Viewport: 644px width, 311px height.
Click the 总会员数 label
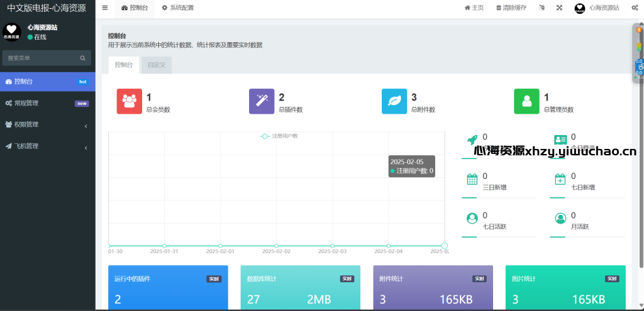(x=158, y=109)
